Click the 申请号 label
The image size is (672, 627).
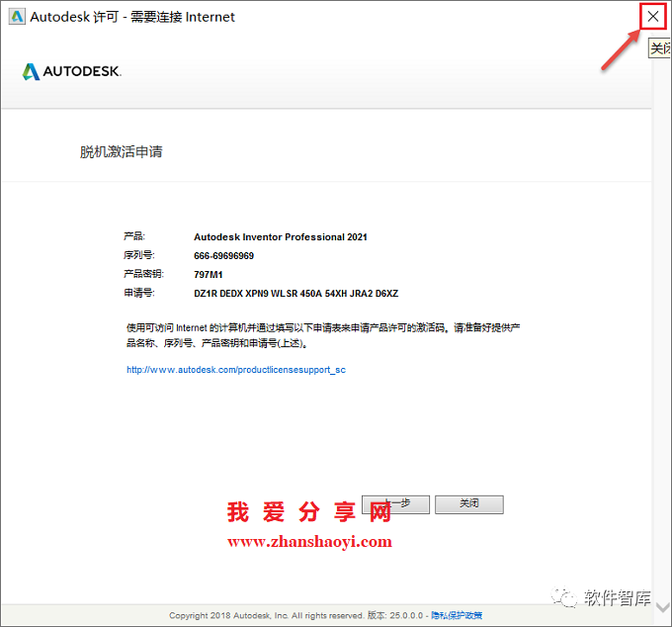139,293
